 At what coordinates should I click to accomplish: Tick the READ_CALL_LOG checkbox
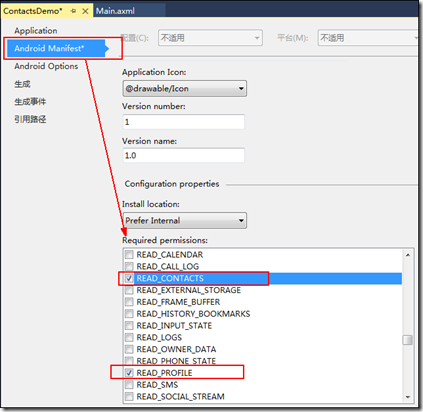(x=129, y=266)
